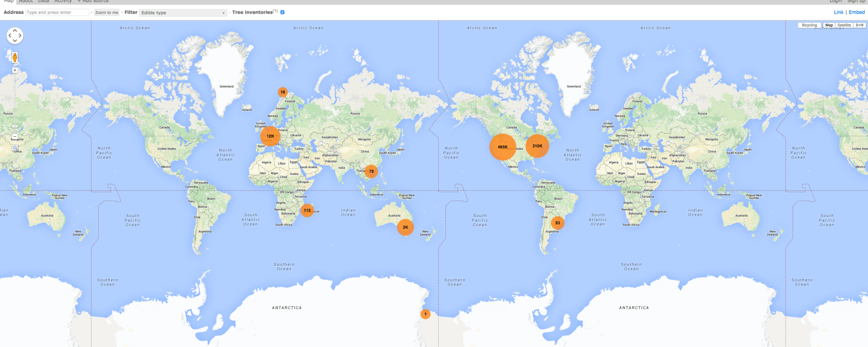Click the zoom level slider handle
868x347 pixels.
point(15,127)
